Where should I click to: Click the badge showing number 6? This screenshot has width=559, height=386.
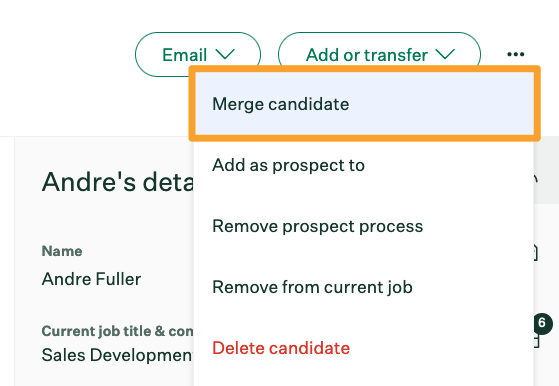pyautogui.click(x=542, y=323)
